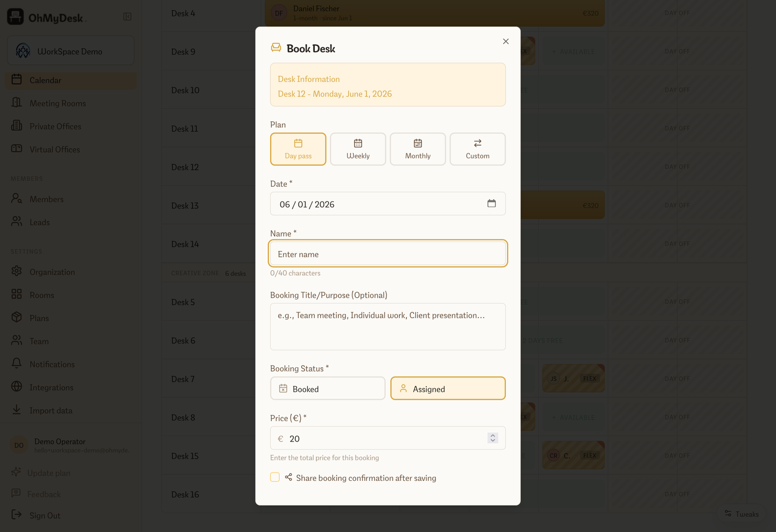Click the Desk 4 row label
This screenshot has width=776, height=532.
coord(183,13)
